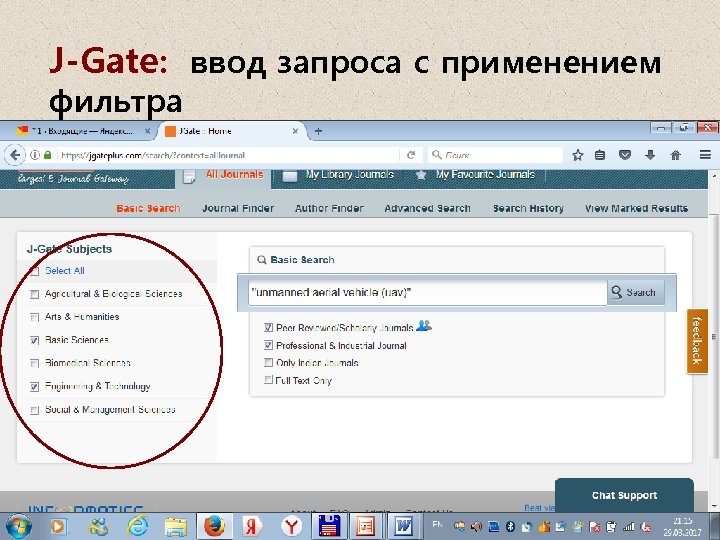Open the Windows Start menu
This screenshot has height=540, width=720.
[x=18, y=526]
